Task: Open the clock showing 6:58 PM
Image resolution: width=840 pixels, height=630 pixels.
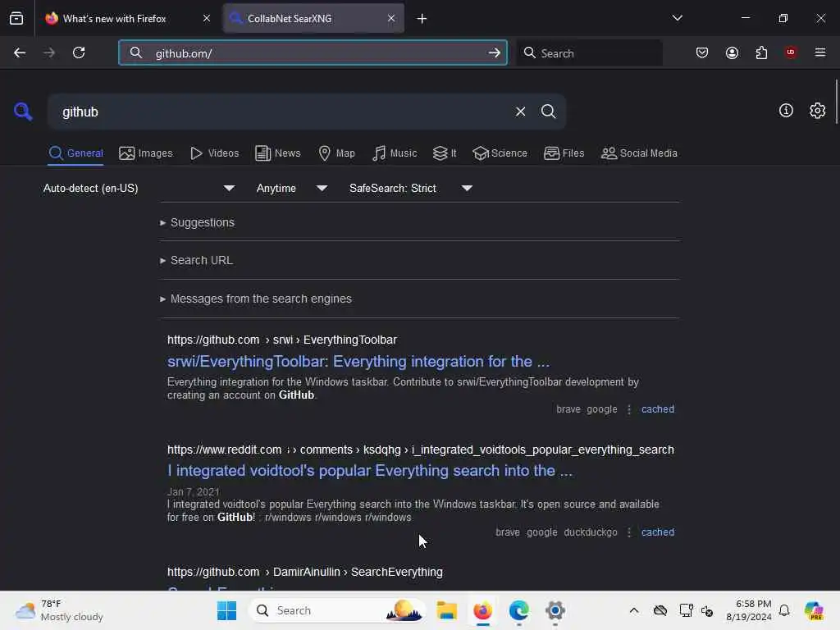Action: point(748,610)
